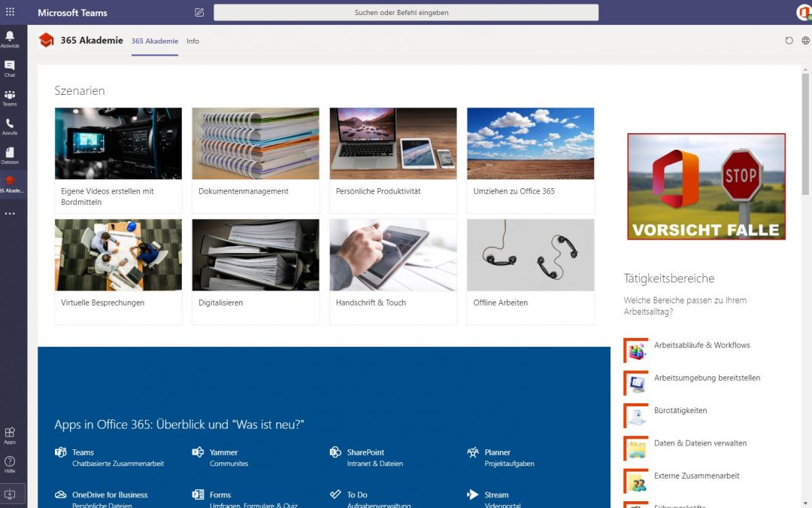Image resolution: width=812 pixels, height=508 pixels.
Task: Open the Apps store icon
Action: pyautogui.click(x=10, y=435)
